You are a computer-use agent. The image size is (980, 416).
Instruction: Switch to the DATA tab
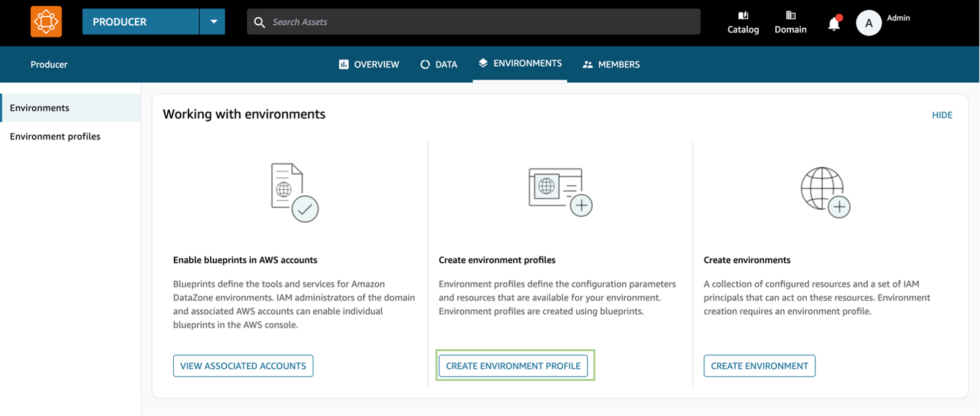pos(439,64)
